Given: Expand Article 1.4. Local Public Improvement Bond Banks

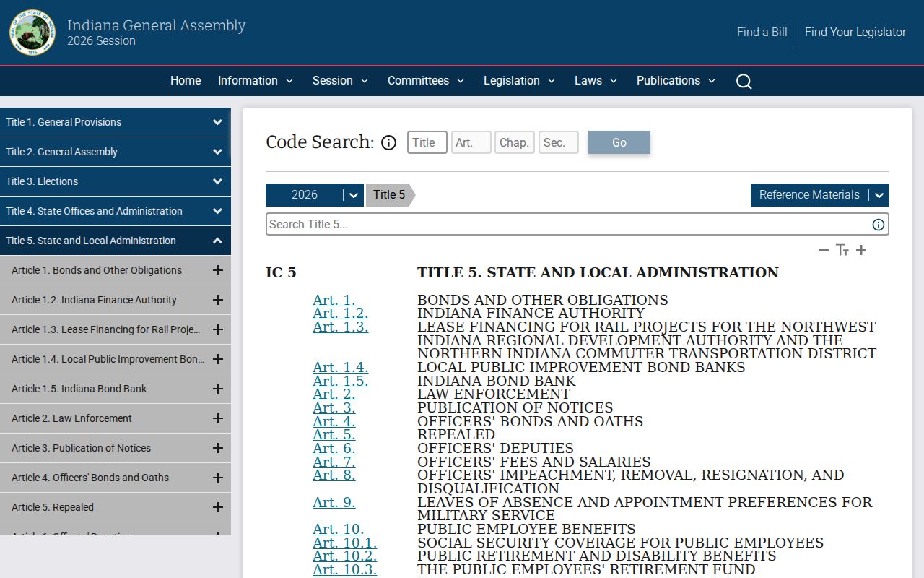Looking at the screenshot, I should (217, 359).
